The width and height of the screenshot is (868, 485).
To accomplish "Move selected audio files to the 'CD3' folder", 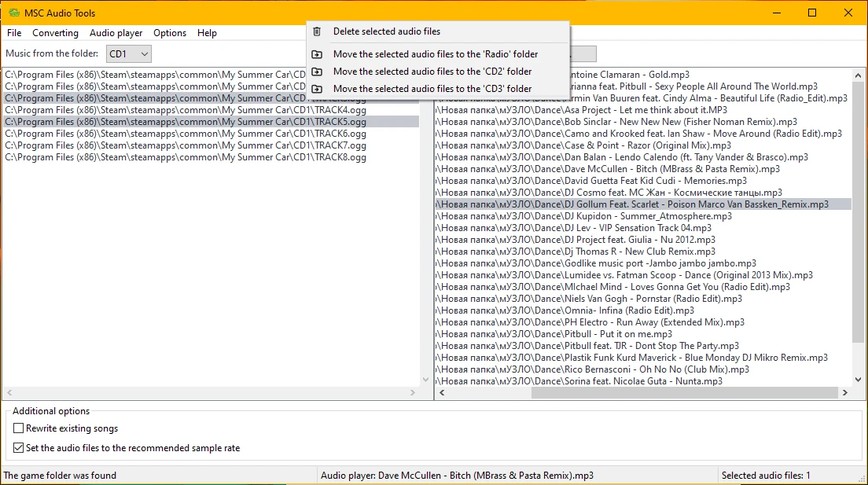I will (438, 89).
